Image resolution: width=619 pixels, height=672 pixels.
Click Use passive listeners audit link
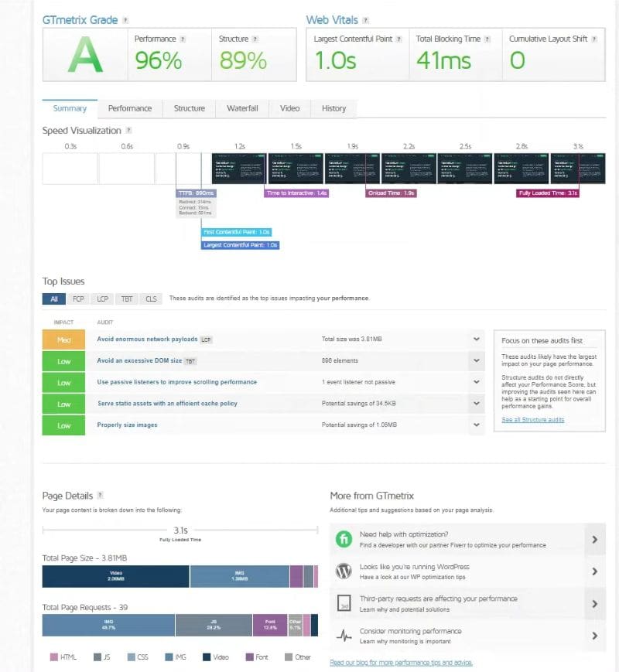[x=176, y=382]
